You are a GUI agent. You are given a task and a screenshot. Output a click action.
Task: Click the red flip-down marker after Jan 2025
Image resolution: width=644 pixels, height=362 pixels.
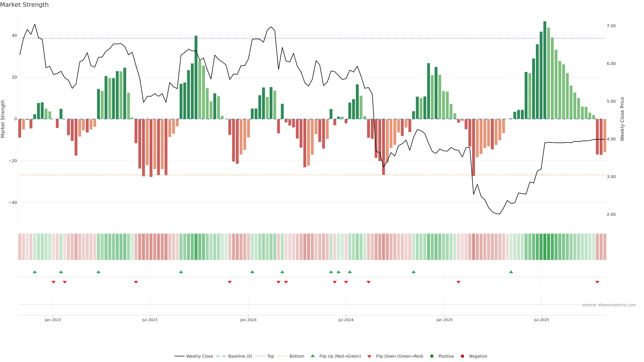(x=459, y=282)
